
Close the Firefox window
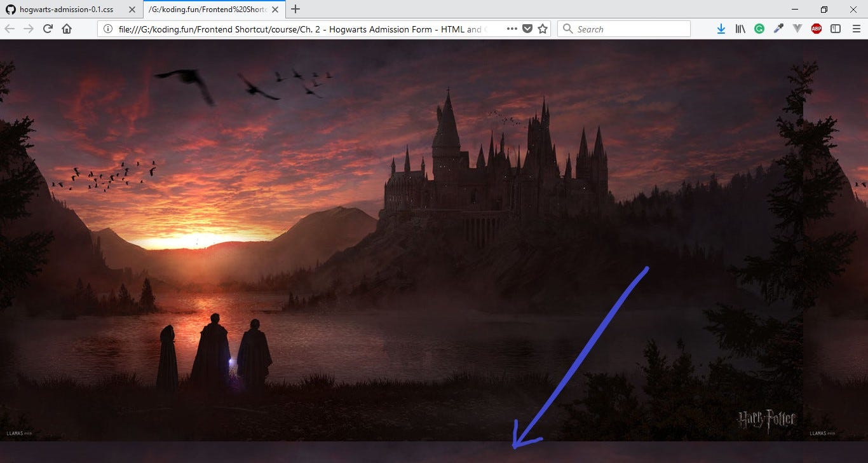pyautogui.click(x=853, y=10)
